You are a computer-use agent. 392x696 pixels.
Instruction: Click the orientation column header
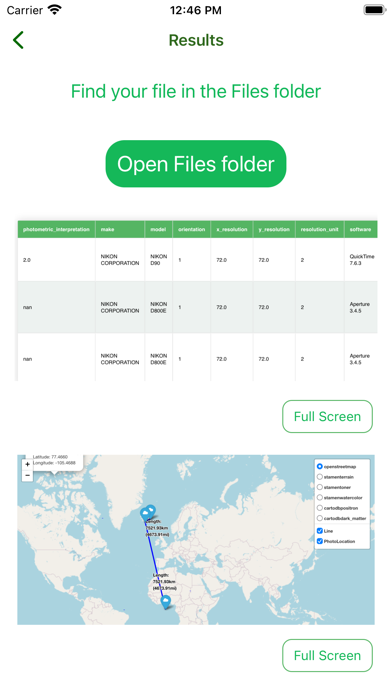click(x=192, y=229)
